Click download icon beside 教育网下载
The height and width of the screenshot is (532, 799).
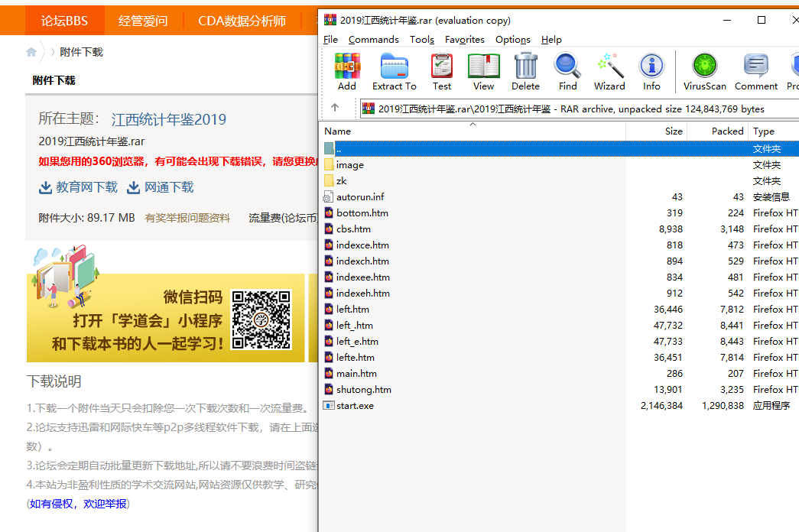tap(45, 187)
